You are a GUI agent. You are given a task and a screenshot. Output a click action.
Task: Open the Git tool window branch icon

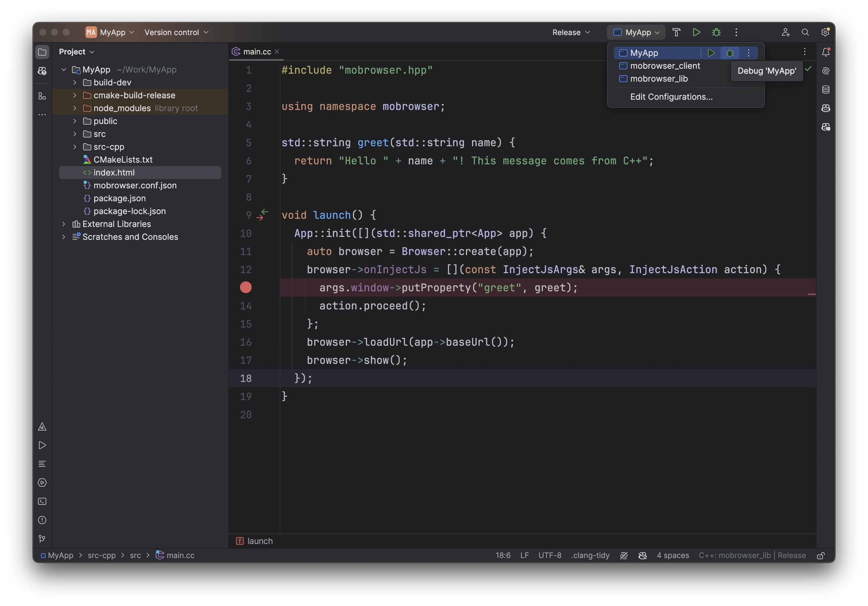point(42,539)
